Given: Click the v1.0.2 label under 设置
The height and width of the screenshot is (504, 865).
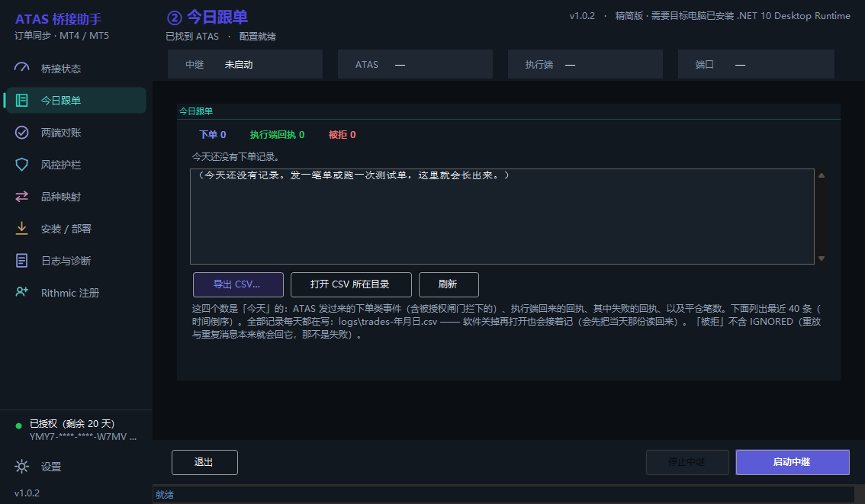Looking at the screenshot, I should click(x=27, y=493).
